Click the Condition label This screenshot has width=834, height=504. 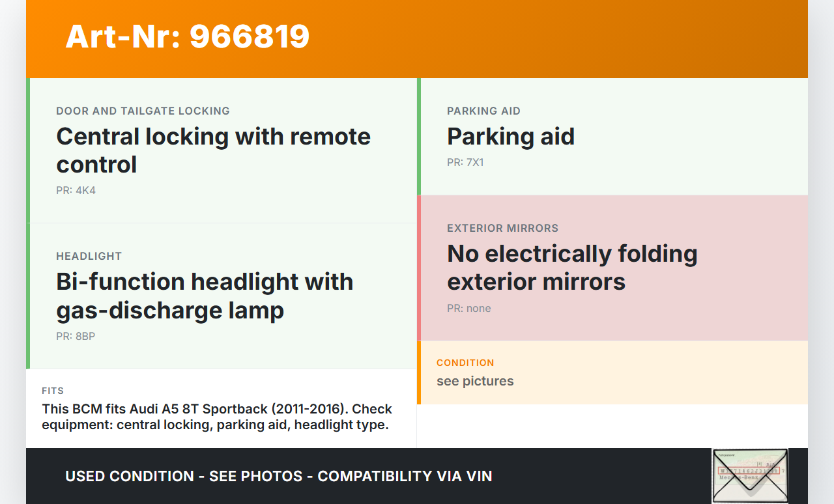(465, 363)
